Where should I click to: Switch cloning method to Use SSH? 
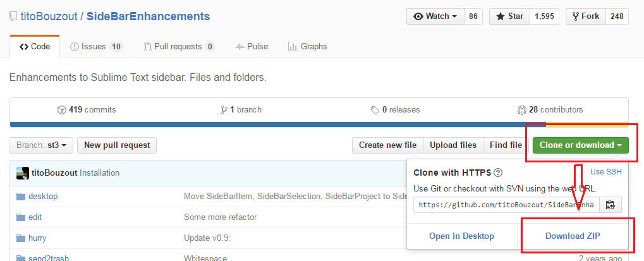605,172
